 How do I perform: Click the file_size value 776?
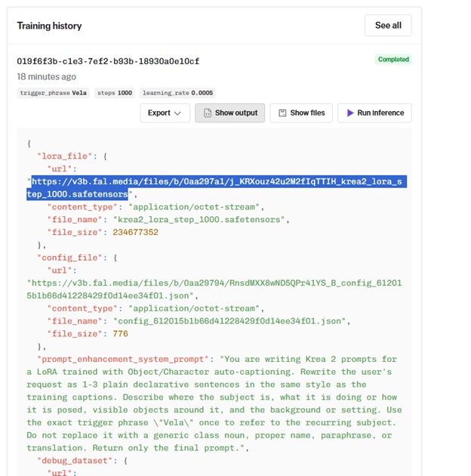121,334
